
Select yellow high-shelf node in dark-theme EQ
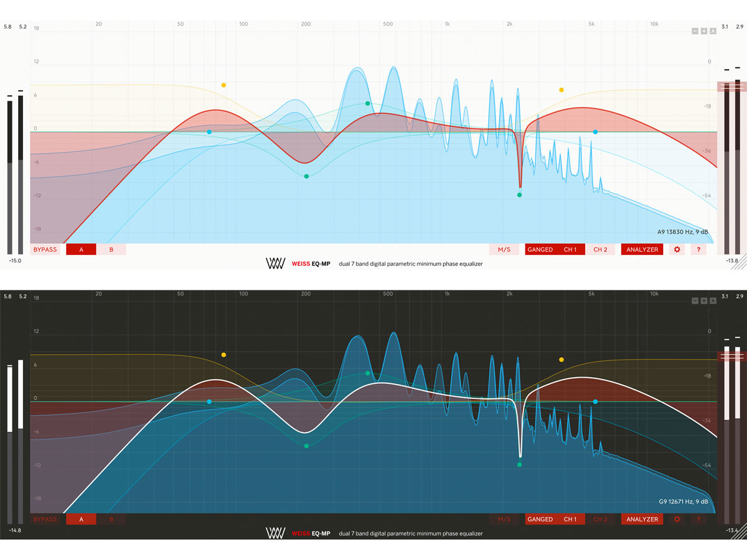click(561, 360)
